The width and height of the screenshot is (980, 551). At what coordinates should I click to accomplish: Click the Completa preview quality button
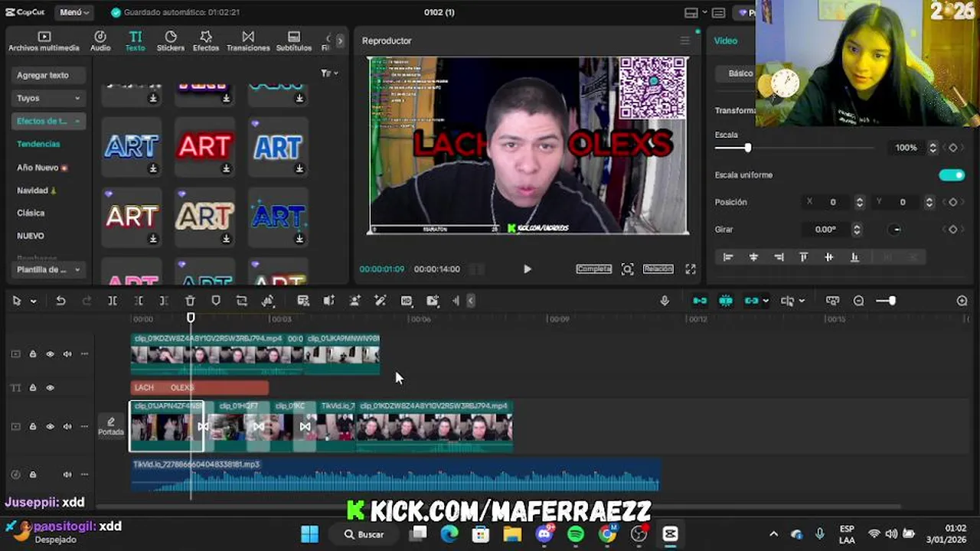point(594,269)
